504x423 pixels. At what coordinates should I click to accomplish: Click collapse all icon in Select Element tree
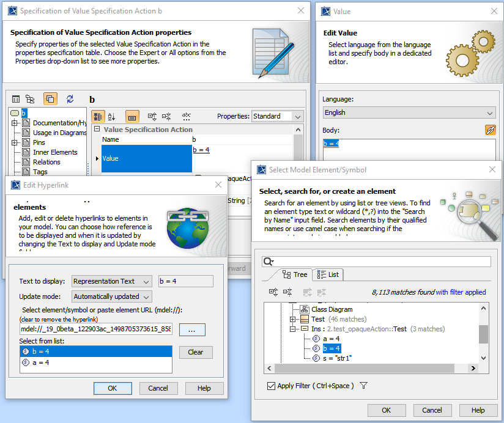coord(287,292)
